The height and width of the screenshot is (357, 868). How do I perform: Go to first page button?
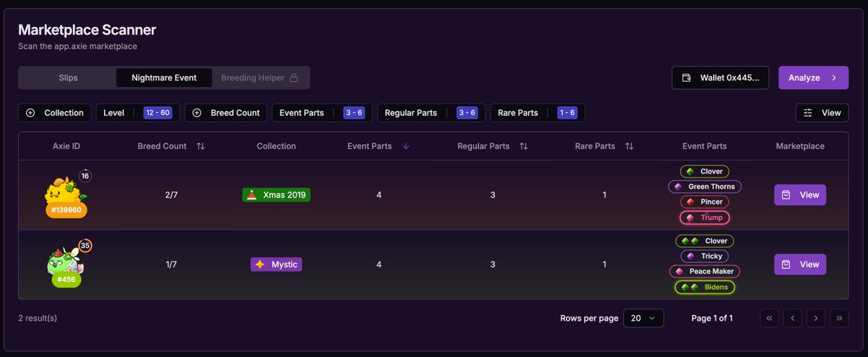[769, 318]
